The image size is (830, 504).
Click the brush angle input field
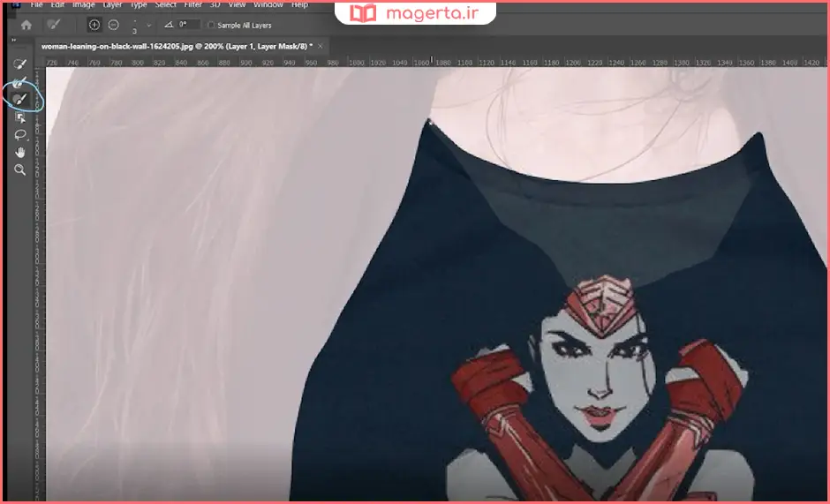[189, 25]
